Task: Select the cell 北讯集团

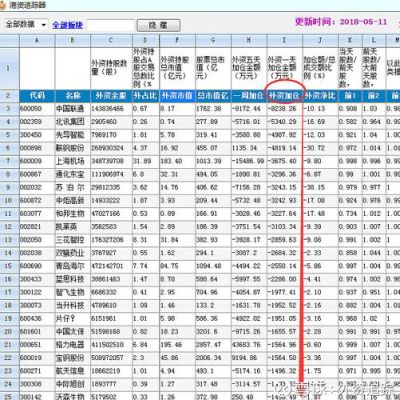Action: [x=73, y=122]
